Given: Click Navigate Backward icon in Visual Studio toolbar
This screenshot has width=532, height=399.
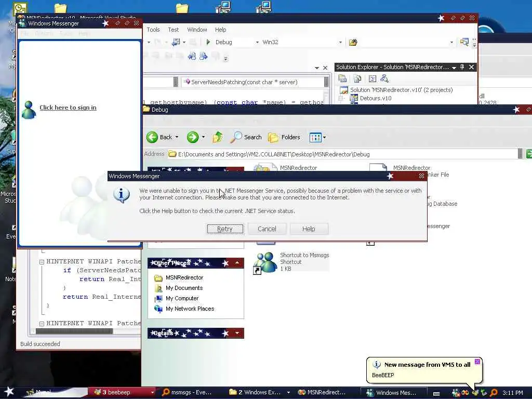Looking at the screenshot, I should pos(176,42).
